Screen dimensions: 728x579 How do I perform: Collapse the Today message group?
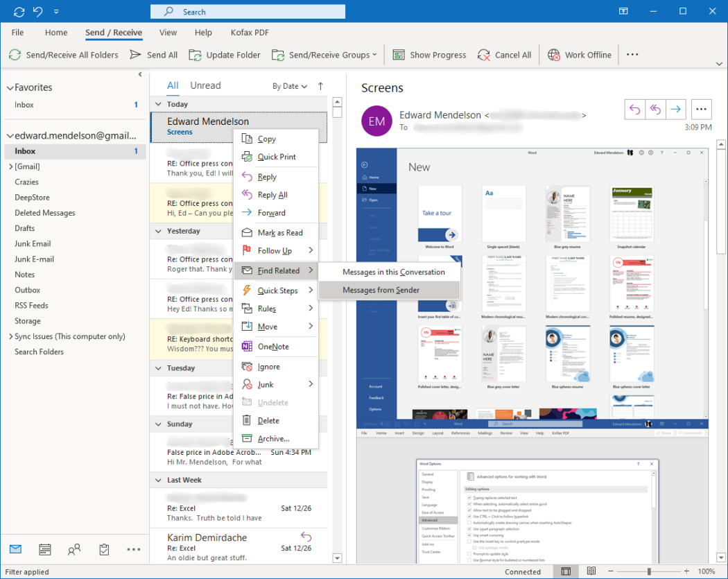click(x=158, y=104)
